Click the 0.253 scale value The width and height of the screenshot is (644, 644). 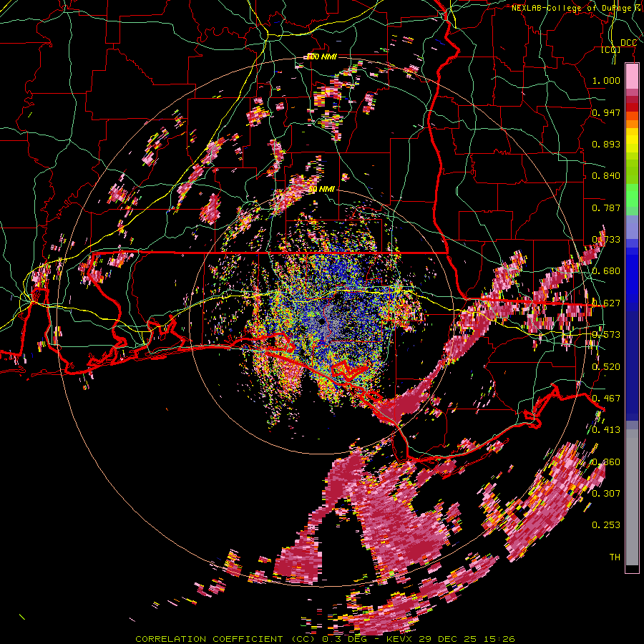pos(606,525)
